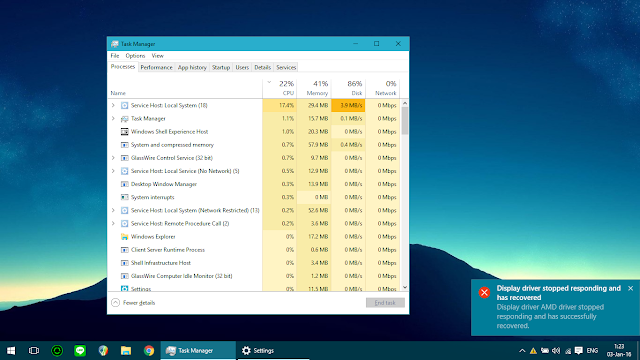Click the Windows Shell Experience Host icon
Viewport: 640px width, 360px height.
click(x=124, y=132)
